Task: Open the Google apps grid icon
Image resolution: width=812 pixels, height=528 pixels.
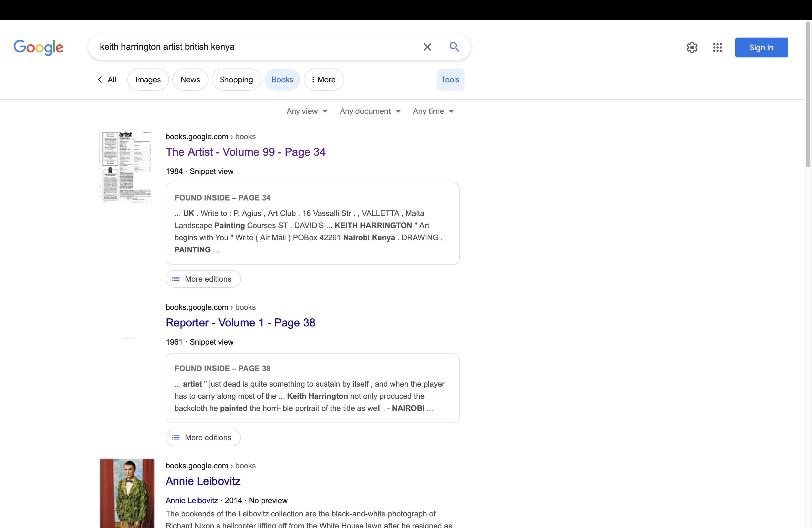Action: tap(717, 47)
